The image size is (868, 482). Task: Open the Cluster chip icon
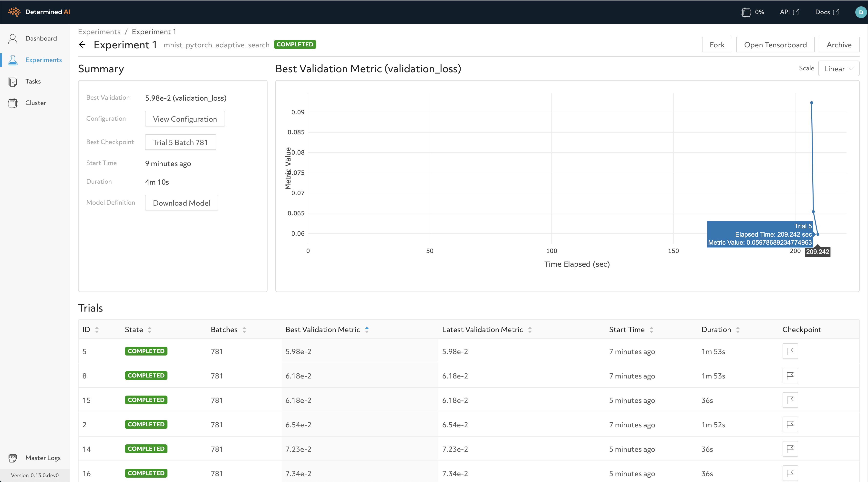[13, 103]
